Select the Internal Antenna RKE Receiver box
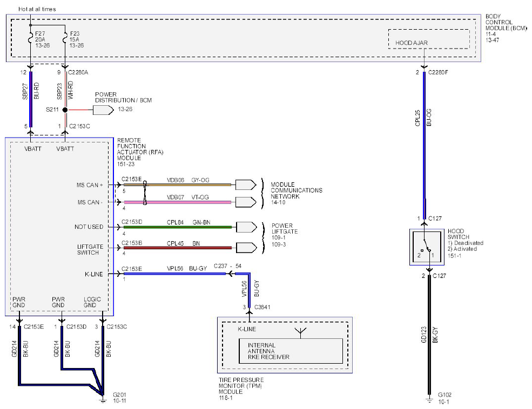Image resolution: width=532 pixels, height=409 pixels. [x=291, y=351]
